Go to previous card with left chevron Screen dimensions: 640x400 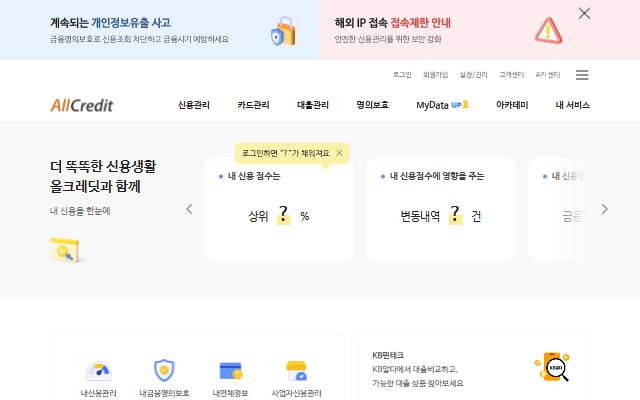pos(189,209)
